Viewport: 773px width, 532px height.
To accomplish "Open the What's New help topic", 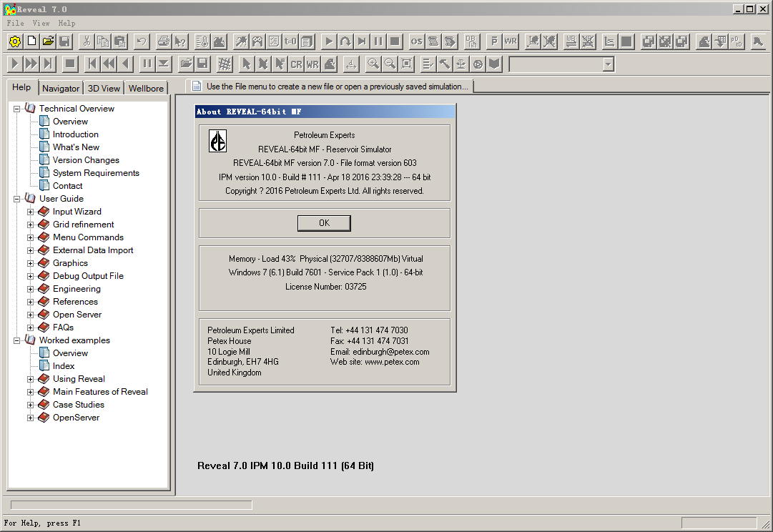I will pos(76,147).
